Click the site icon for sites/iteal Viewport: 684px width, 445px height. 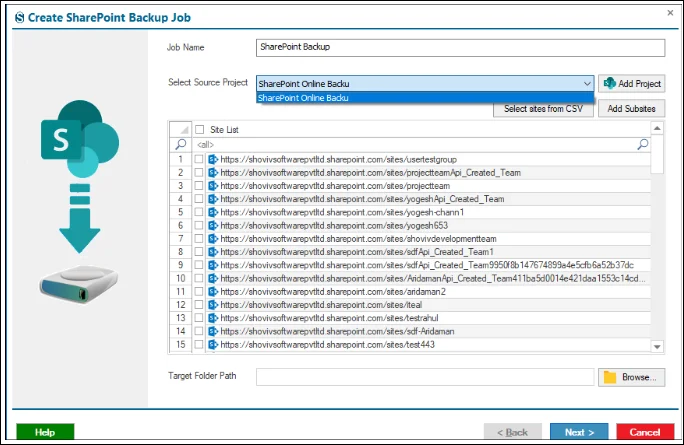click(x=213, y=305)
